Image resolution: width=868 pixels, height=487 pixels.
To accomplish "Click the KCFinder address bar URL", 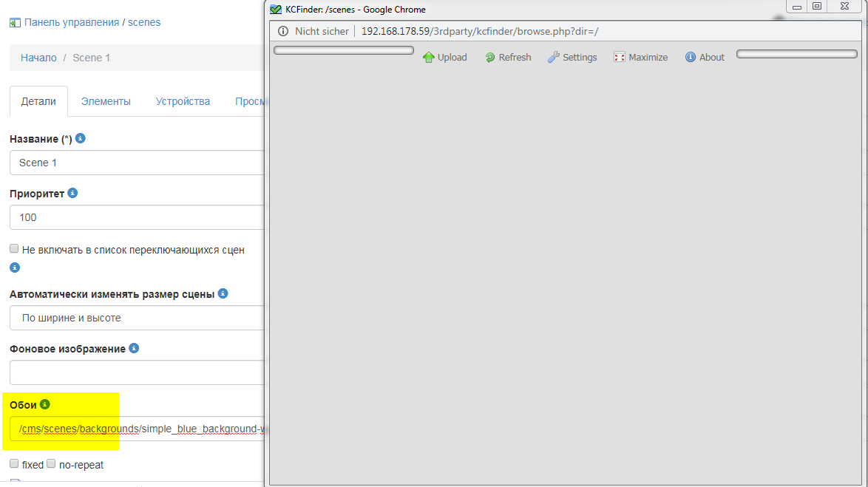I will pyautogui.click(x=479, y=32).
